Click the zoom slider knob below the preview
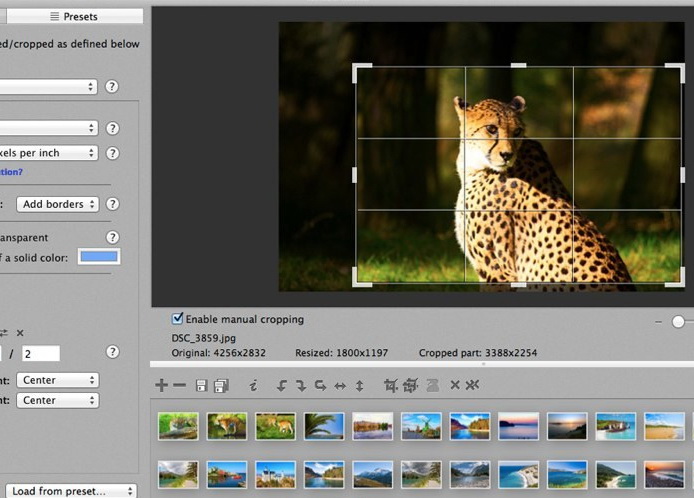Viewport: 694px width, 498px height. 679,321
